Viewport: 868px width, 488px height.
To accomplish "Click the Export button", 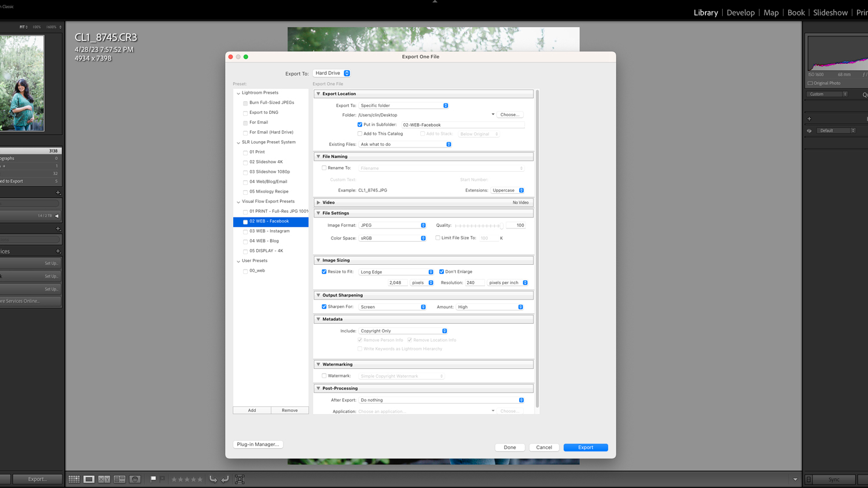I will pos(585,447).
